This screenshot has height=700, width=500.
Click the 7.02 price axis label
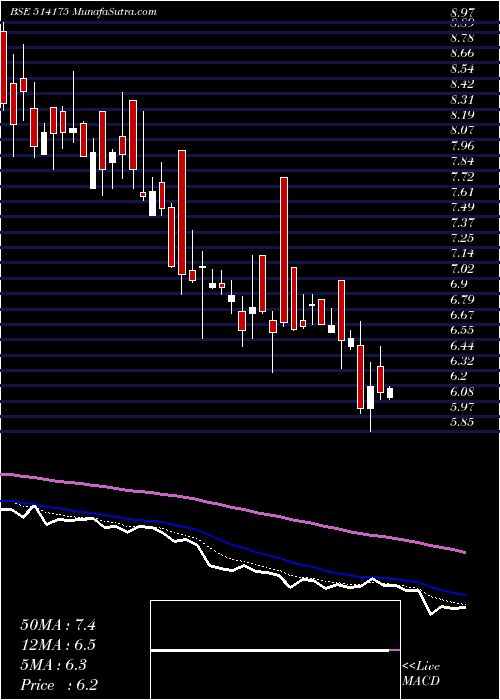pos(463,269)
